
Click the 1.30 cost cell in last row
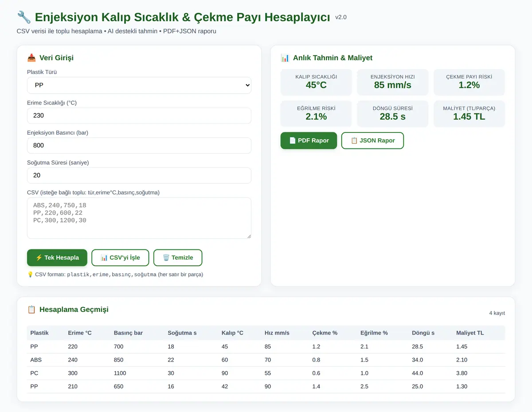coord(462,386)
